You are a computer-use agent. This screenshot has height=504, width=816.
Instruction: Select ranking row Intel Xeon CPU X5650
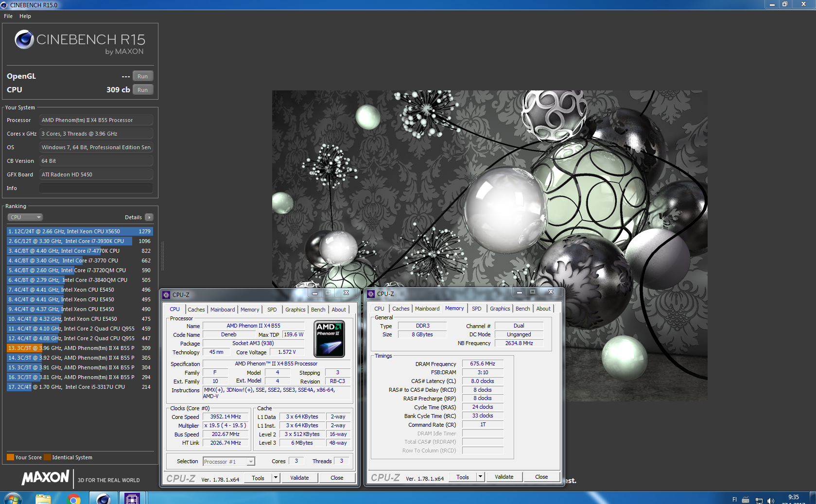tap(80, 231)
